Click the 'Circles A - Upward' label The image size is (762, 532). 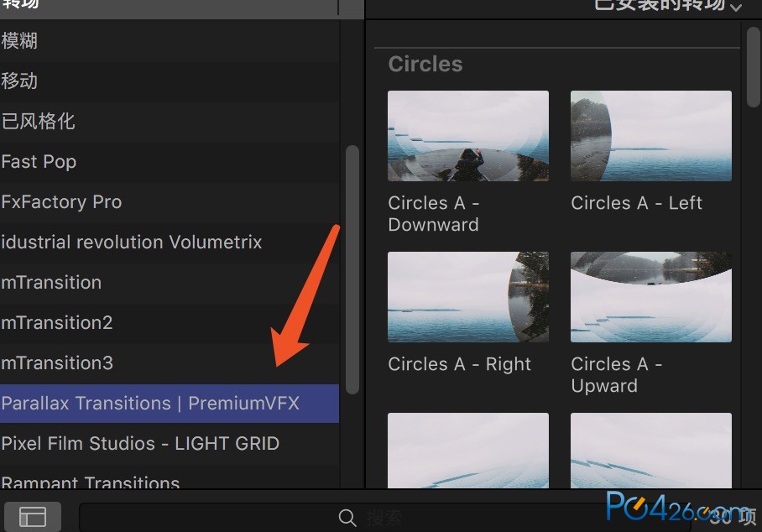(617, 374)
